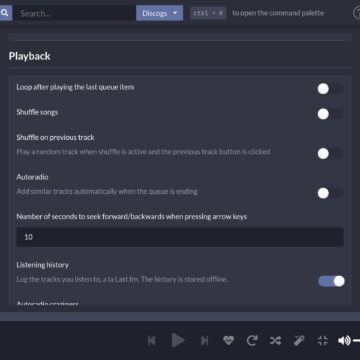Viewport: 360px width, 360px height.
Task: Click the Listening history label
Action: coord(43,265)
